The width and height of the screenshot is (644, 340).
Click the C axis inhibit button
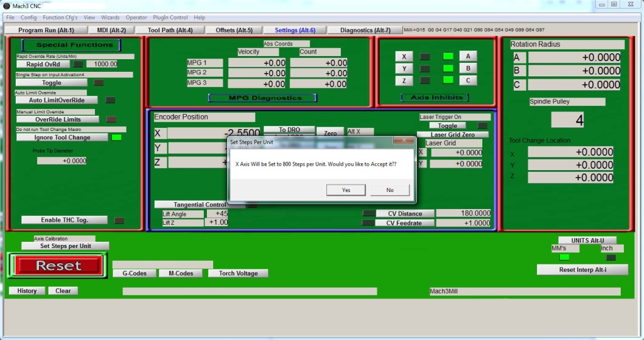(x=468, y=80)
